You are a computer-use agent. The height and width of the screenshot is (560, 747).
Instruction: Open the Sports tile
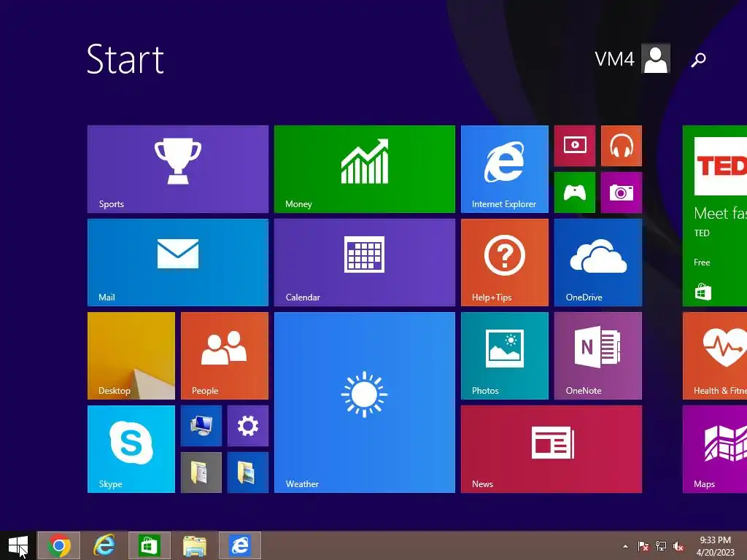[178, 169]
